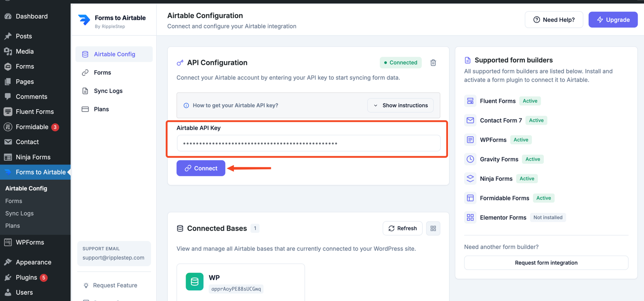
Task: Click the WPForms builder icon
Action: click(470, 140)
